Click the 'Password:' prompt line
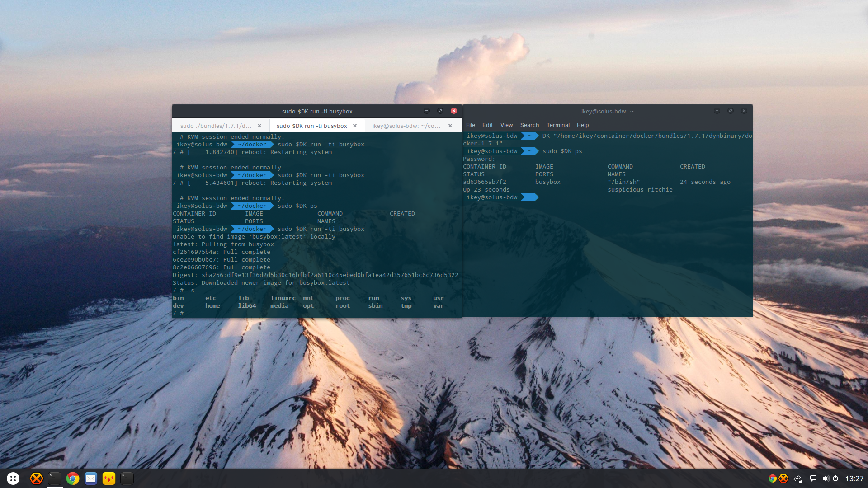This screenshot has width=868, height=488. [479, 159]
